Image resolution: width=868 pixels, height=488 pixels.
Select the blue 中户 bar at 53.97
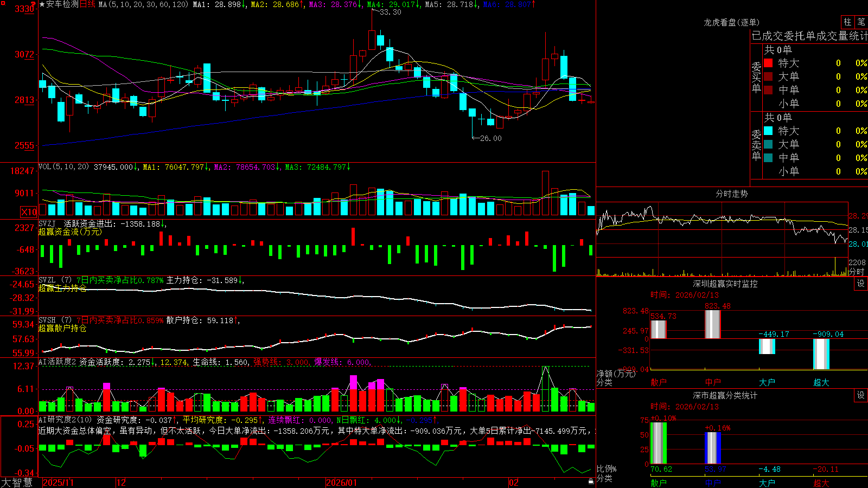(712, 448)
